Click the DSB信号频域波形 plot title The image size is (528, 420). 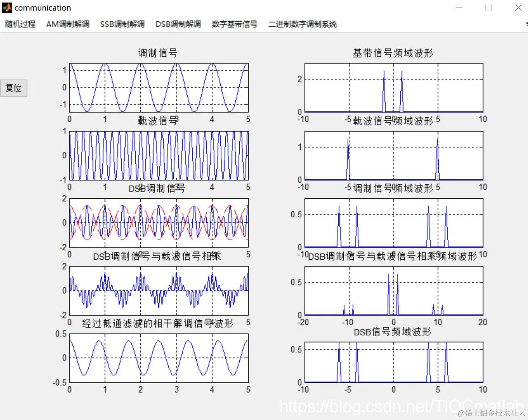click(x=392, y=332)
